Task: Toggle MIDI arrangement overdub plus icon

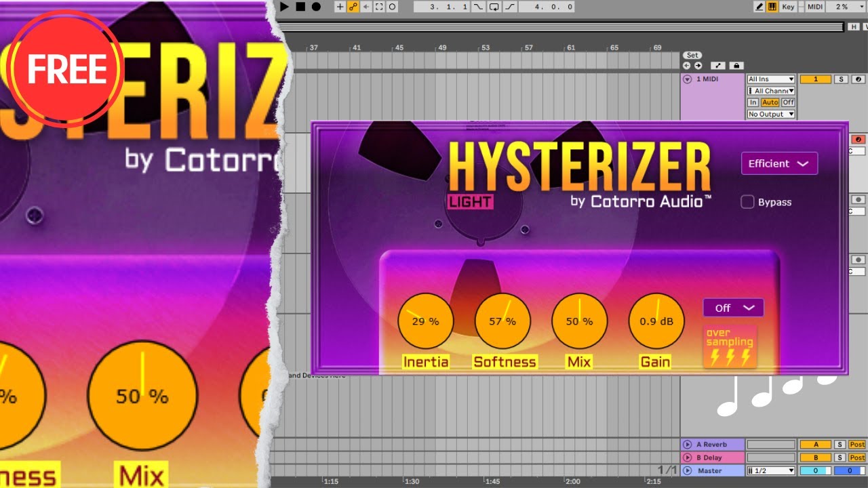Action: (x=340, y=7)
